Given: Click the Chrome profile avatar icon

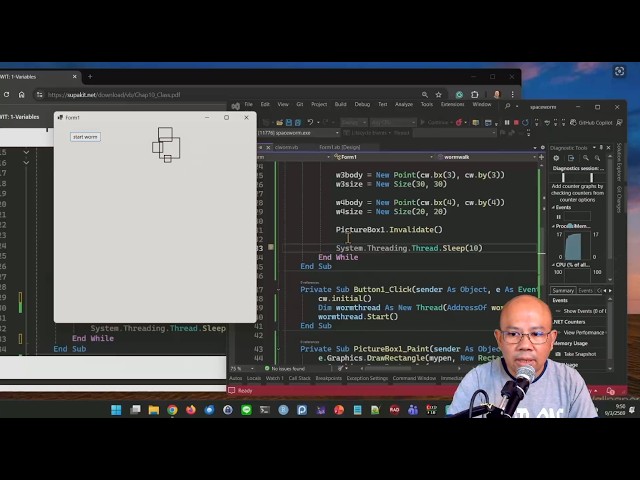Looking at the screenshot, I should click(x=497, y=95).
